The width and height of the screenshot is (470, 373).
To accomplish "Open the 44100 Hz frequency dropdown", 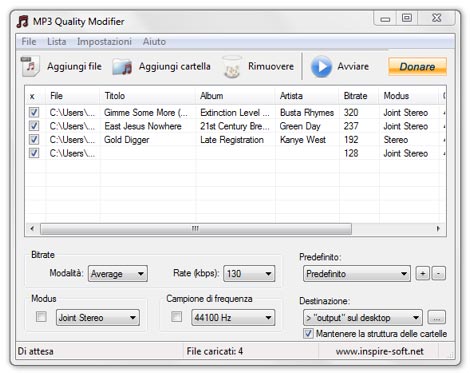I will point(233,317).
